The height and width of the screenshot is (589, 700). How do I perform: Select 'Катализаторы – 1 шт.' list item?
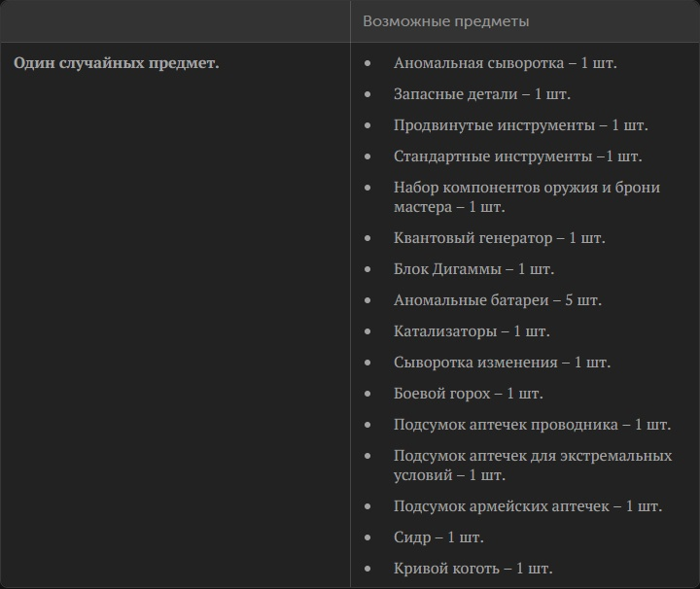[x=472, y=331]
